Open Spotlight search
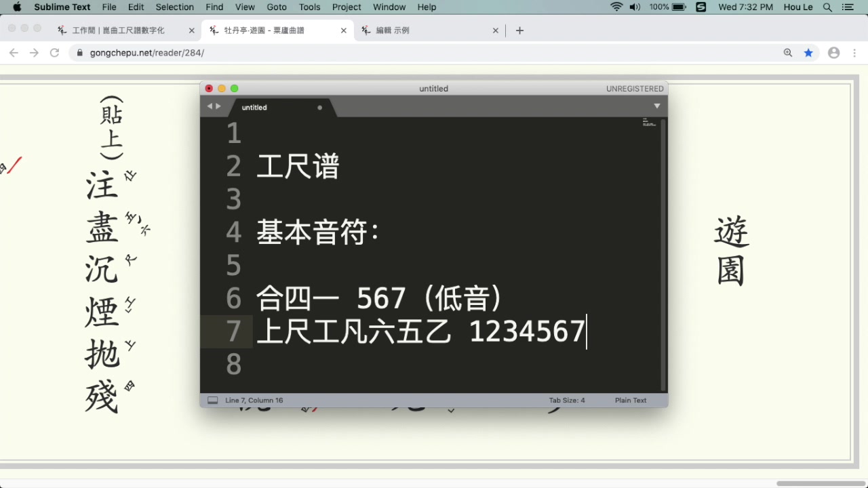Screen dimensions: 868x488 pyautogui.click(x=827, y=7)
